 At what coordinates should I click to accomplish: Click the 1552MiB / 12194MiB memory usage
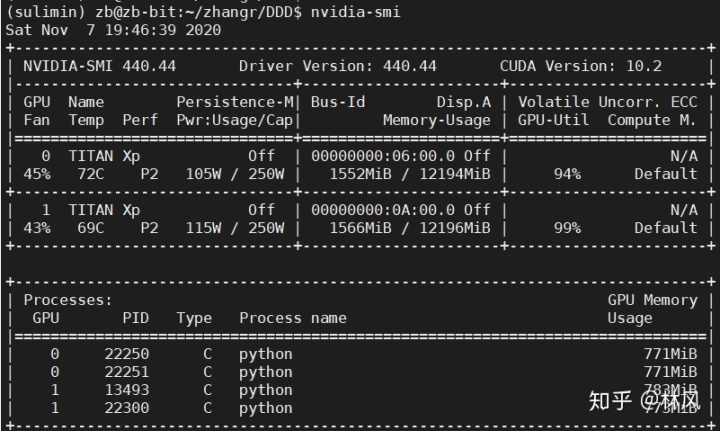[410, 174]
